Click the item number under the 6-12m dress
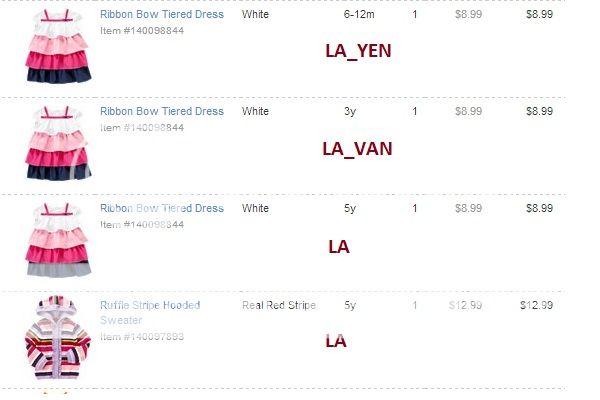Viewport: 600px width, 400px height. click(142, 31)
